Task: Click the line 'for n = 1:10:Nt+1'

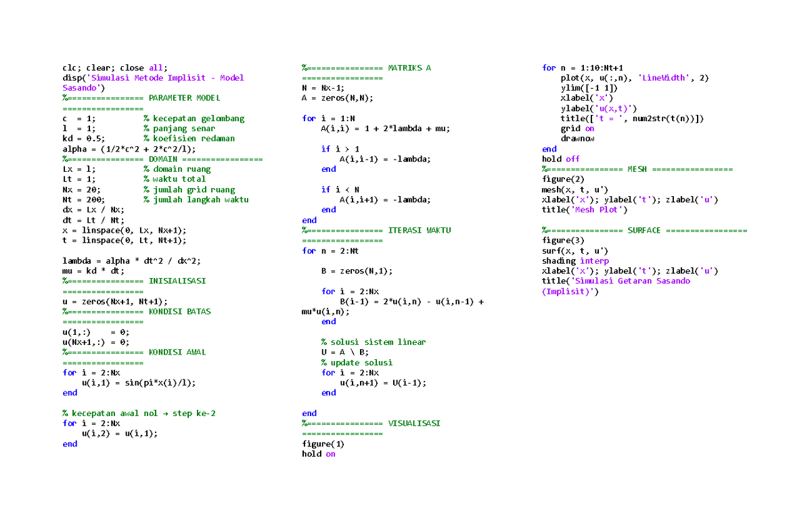Action: [583, 68]
